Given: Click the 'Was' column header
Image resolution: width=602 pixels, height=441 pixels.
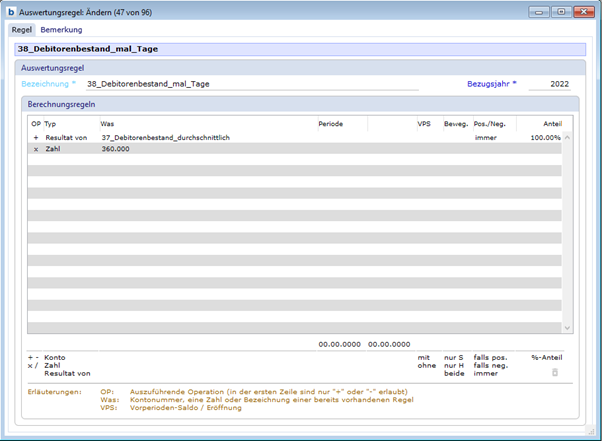Looking at the screenshot, I should [107, 123].
